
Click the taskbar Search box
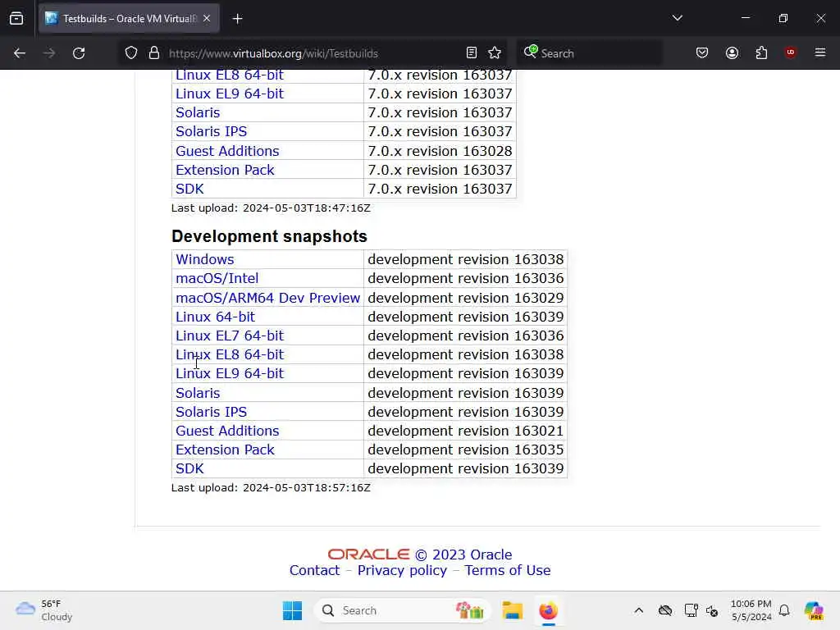(x=402, y=610)
